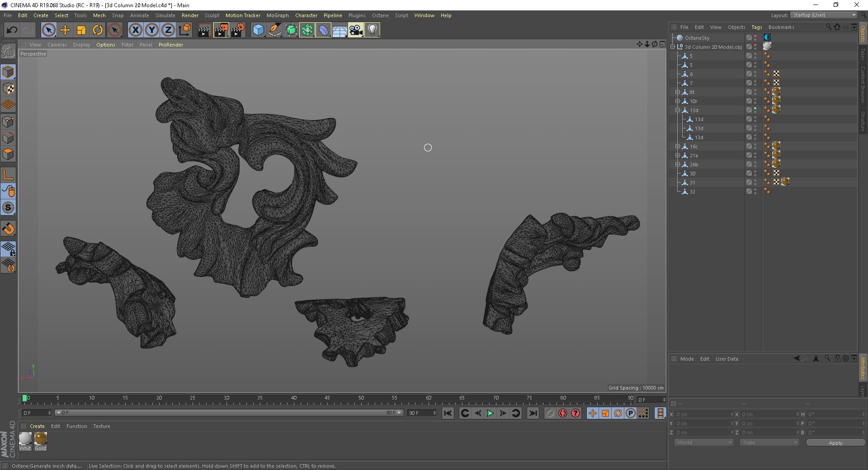The height and width of the screenshot is (470, 868).
Task: Expand the 8t object in the tree
Action: [678, 92]
